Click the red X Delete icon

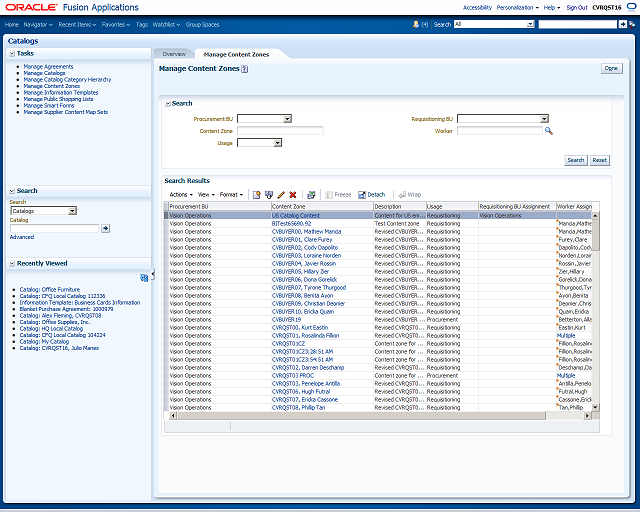pyautogui.click(x=293, y=195)
